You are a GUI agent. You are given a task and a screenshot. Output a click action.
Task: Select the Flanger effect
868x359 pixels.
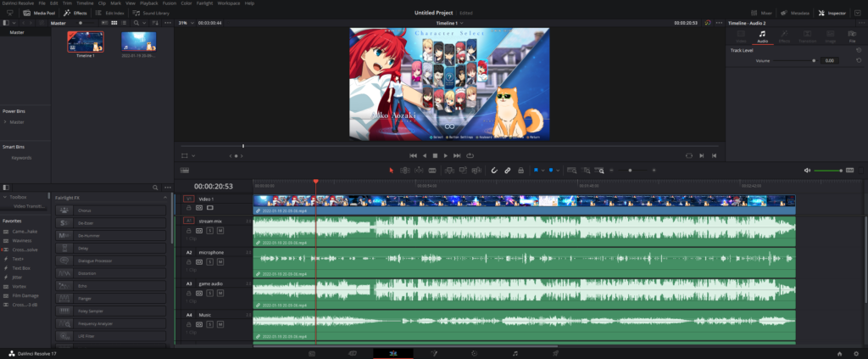[111, 299]
